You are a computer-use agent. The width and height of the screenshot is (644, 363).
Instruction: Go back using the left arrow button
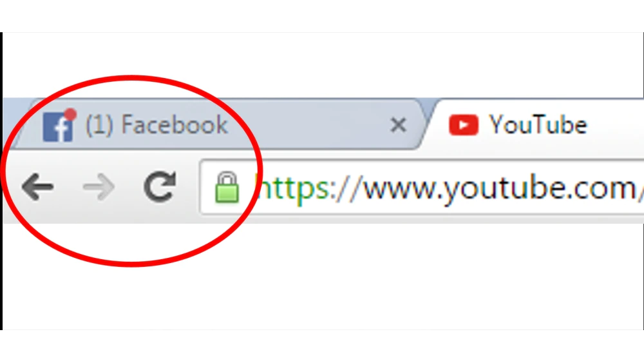click(37, 187)
